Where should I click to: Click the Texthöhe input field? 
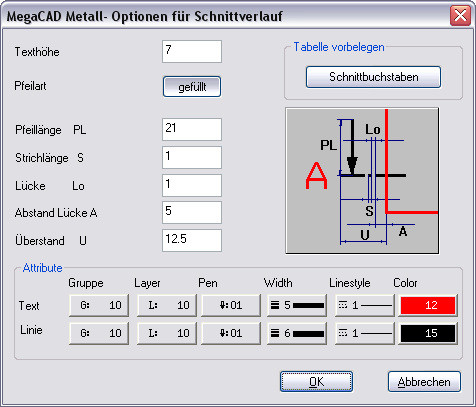(192, 52)
